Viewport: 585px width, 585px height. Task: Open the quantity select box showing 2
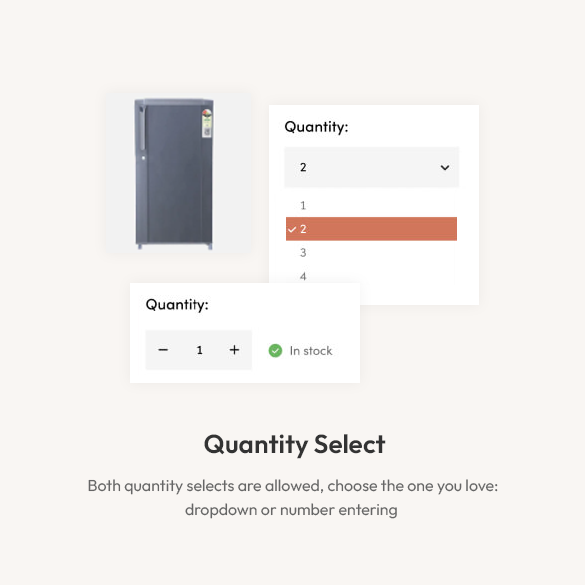coord(372,167)
